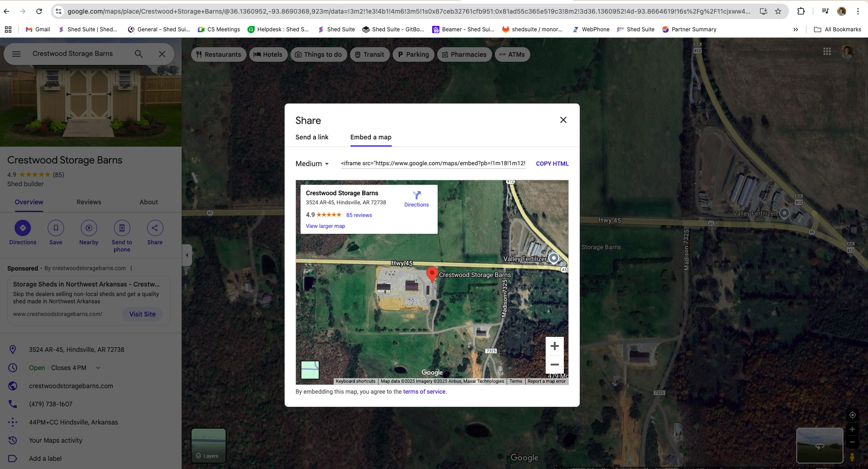Click the address 3524 AR-45 row
Screen dimensions: 868x469
pos(91,350)
